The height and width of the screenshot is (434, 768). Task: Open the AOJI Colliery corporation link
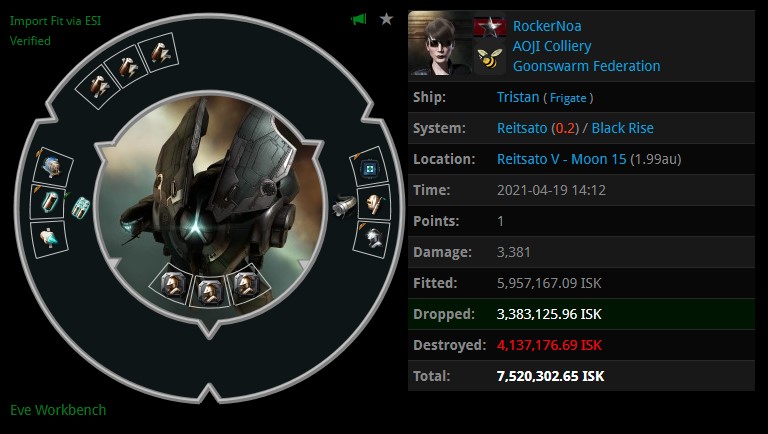tap(552, 46)
